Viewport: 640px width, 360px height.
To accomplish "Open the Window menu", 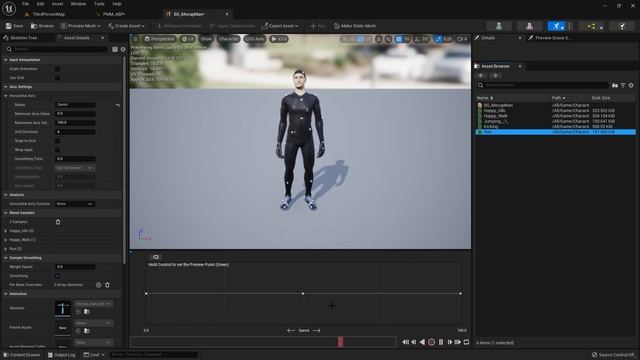I will [x=78, y=4].
